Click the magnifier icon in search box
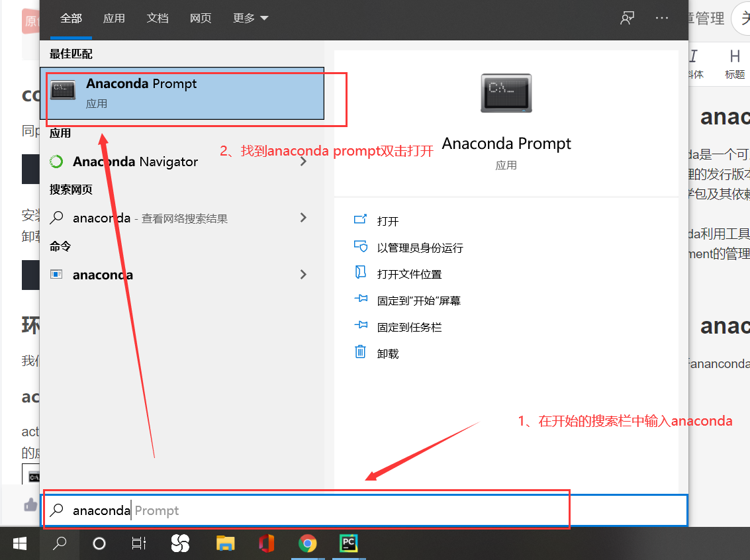750x560 pixels. (x=56, y=510)
